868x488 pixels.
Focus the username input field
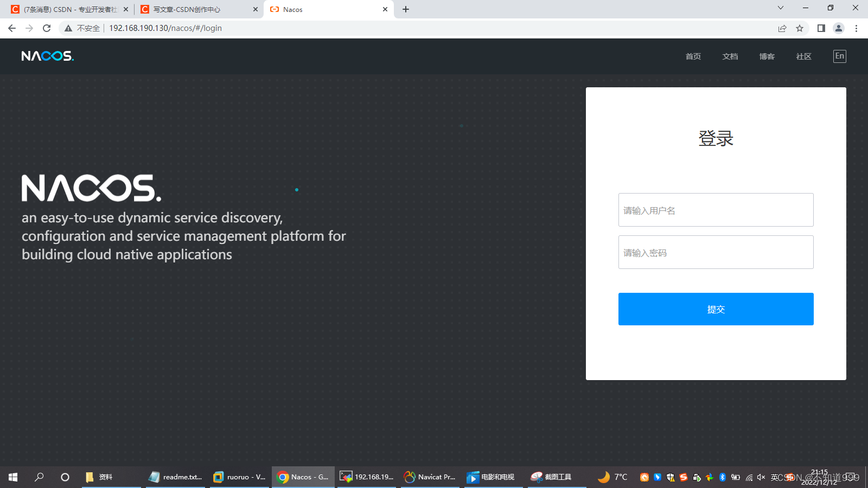point(716,210)
